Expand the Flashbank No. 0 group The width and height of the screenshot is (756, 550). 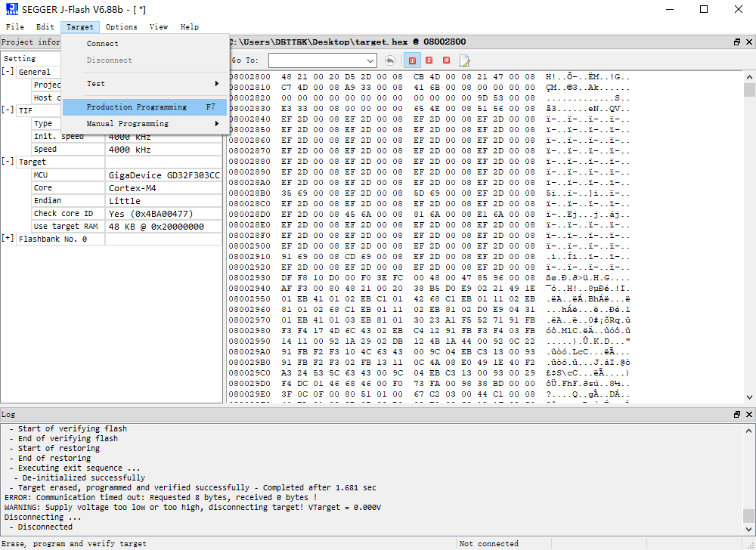click(8, 239)
